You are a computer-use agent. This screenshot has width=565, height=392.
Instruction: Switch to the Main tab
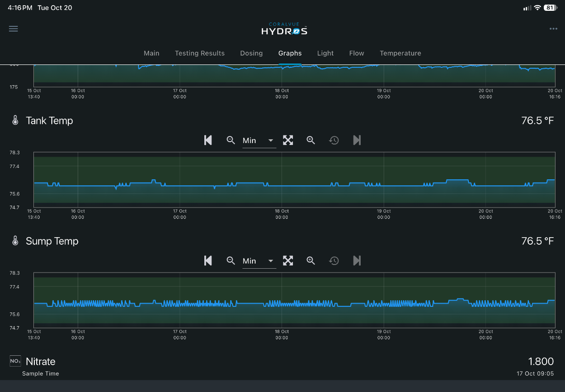(x=152, y=53)
